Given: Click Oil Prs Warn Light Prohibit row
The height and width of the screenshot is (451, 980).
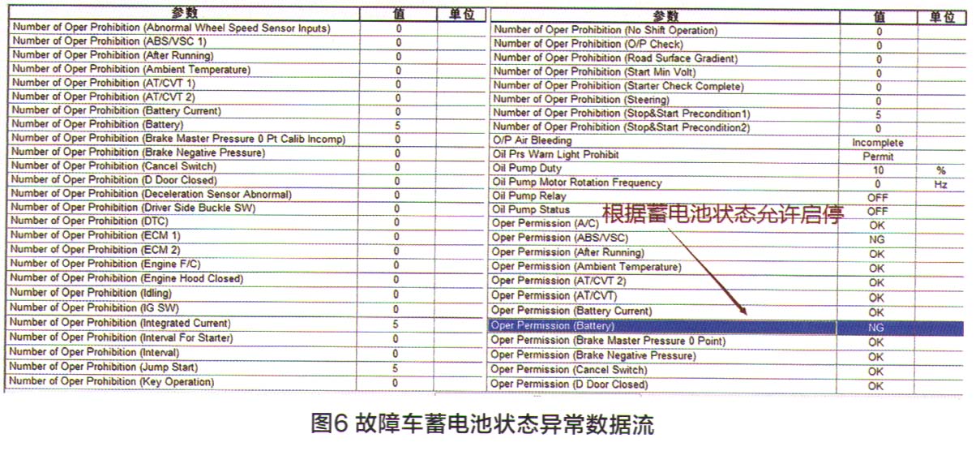Looking at the screenshot, I should (727, 155).
